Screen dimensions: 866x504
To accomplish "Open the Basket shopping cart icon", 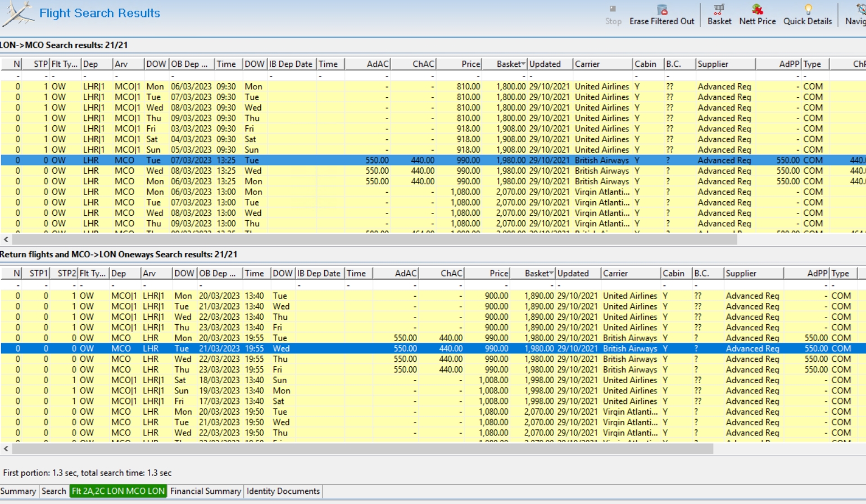I will click(719, 10).
